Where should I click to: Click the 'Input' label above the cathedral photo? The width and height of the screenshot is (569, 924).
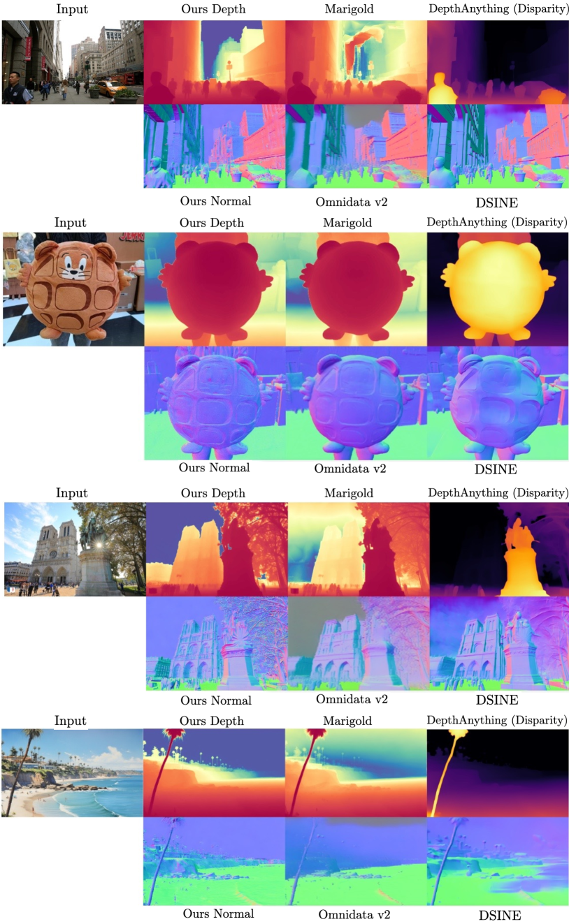click(x=71, y=493)
